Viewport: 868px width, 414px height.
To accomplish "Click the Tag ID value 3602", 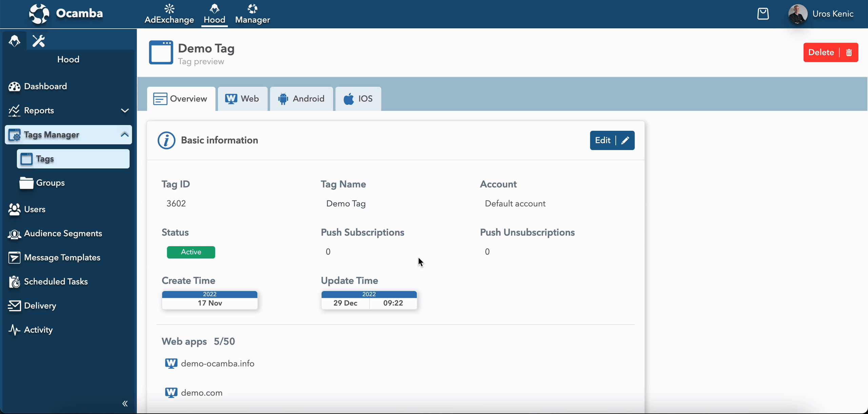I will (x=176, y=204).
